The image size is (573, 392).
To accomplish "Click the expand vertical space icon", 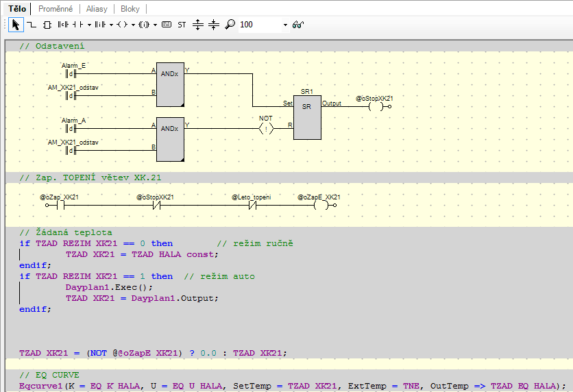I will tap(198, 25).
